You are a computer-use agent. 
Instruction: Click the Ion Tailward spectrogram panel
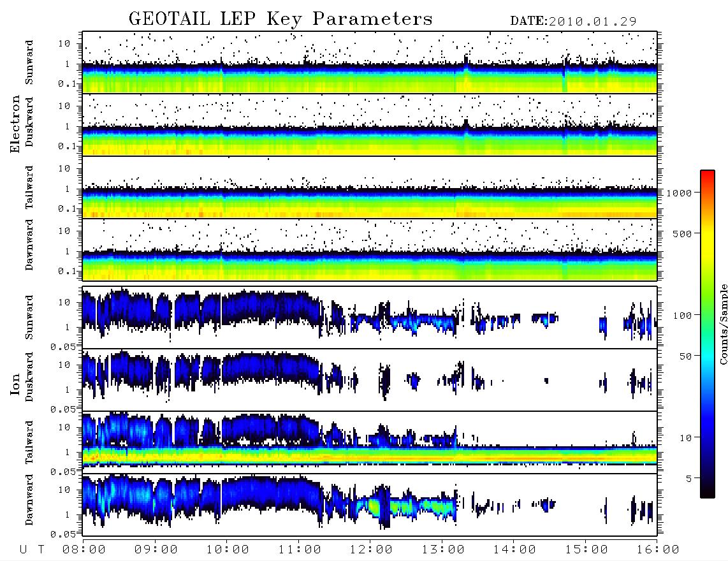tap(370, 442)
